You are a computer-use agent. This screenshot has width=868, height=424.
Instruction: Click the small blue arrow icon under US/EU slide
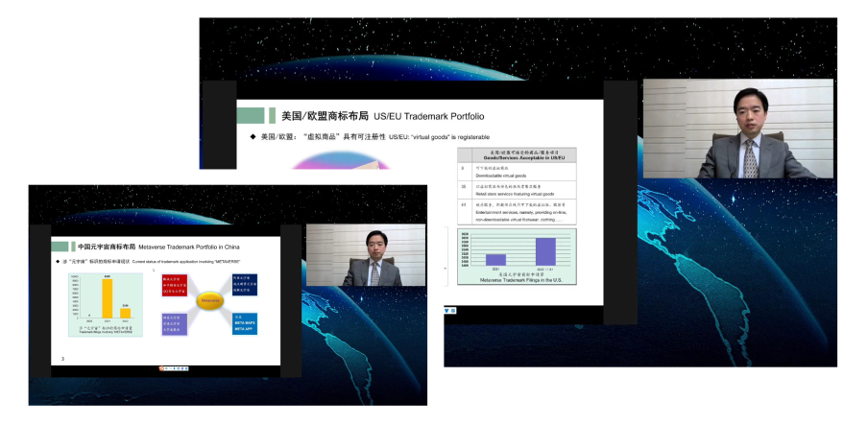pyautogui.click(x=447, y=311)
